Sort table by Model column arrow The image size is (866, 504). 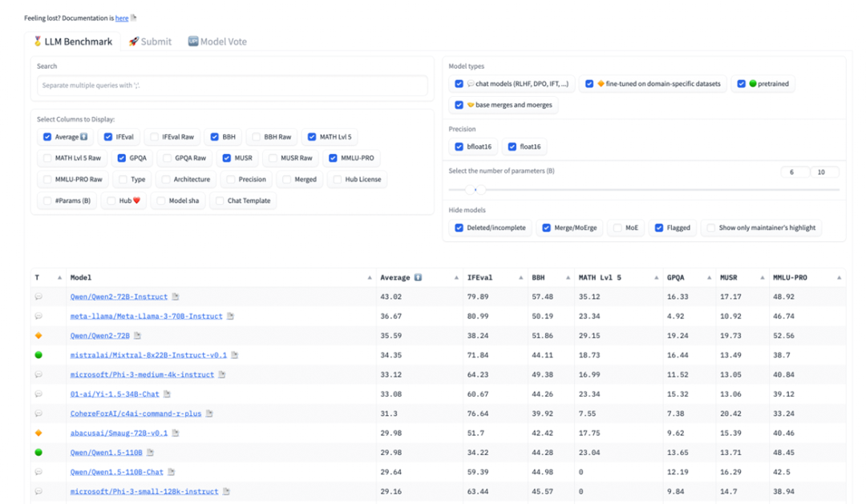pos(370,278)
